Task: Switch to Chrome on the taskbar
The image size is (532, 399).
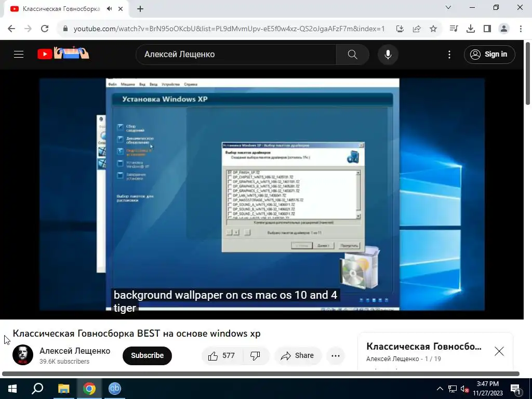Action: click(x=89, y=389)
